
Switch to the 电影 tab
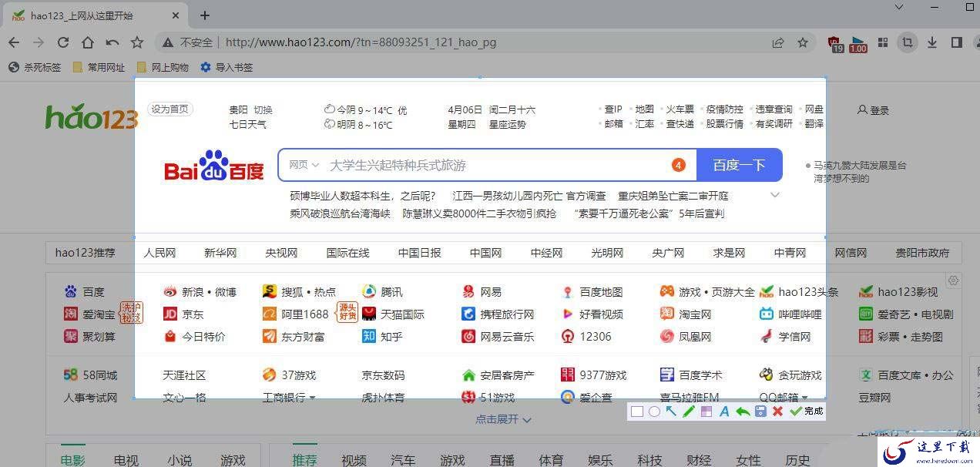click(x=73, y=459)
